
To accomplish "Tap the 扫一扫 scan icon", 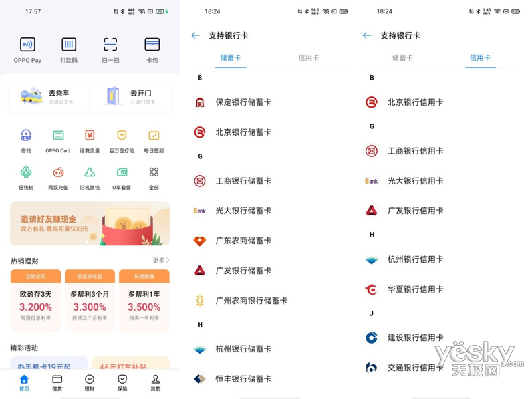I will pyautogui.click(x=110, y=45).
